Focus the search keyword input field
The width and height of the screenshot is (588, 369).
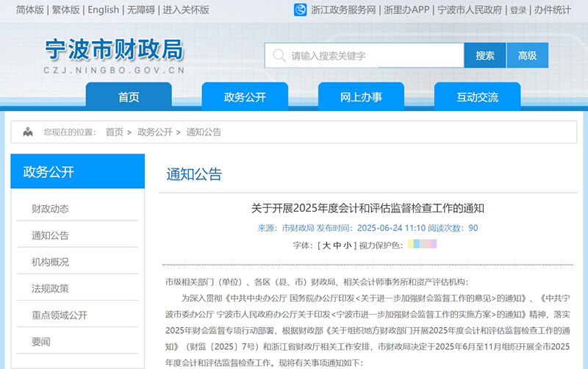tap(364, 56)
